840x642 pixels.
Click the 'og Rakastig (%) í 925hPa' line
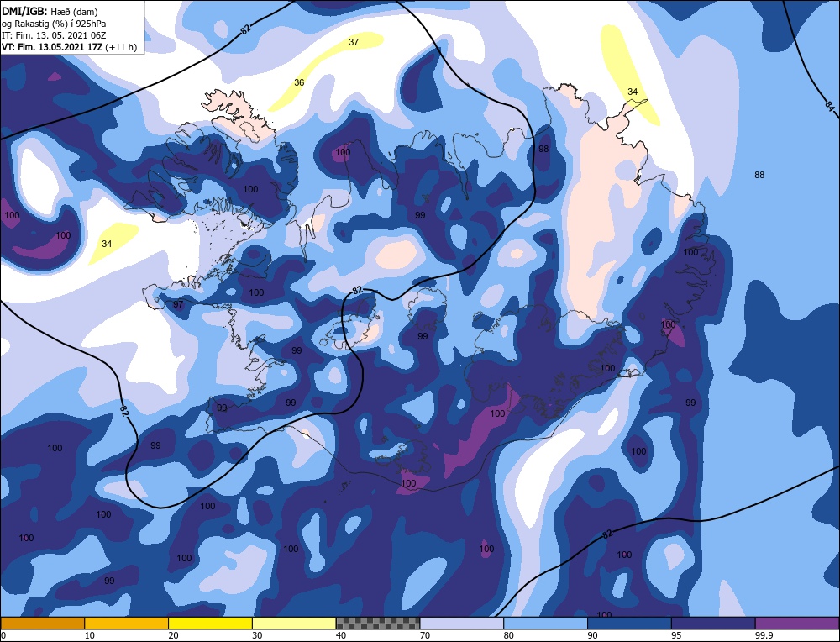[54, 24]
